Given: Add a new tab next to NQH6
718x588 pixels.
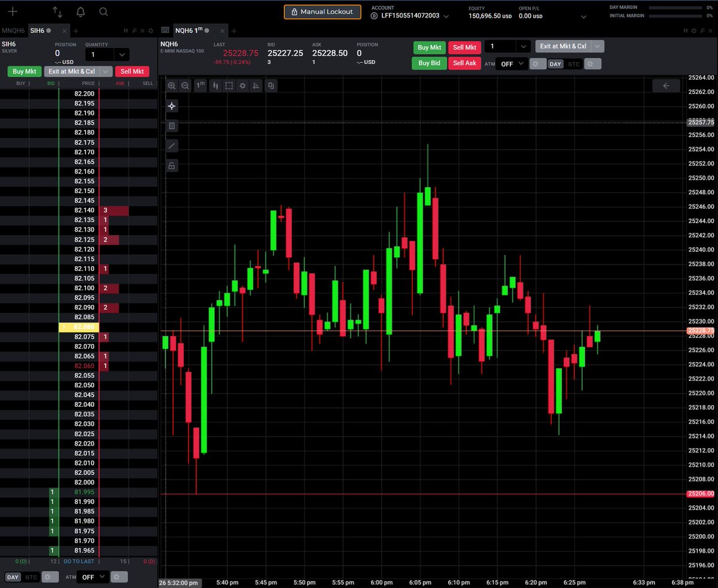Looking at the screenshot, I should point(234,31).
